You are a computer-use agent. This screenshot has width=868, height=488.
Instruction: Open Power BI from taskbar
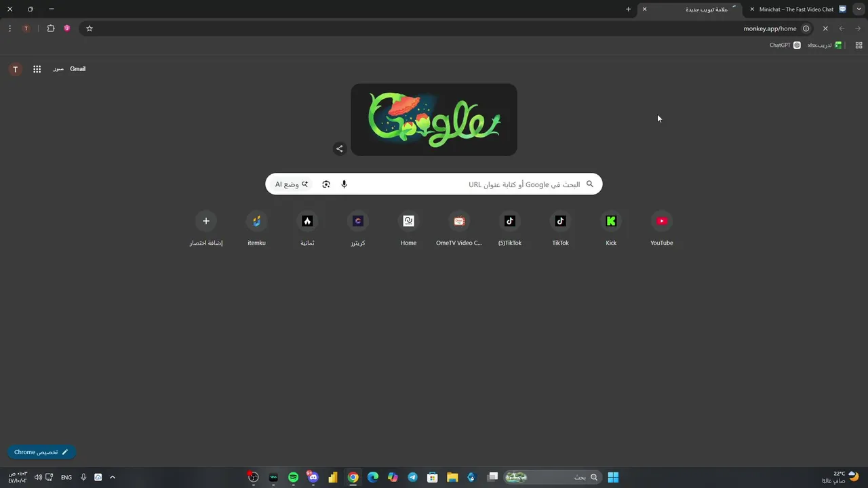coord(332,477)
